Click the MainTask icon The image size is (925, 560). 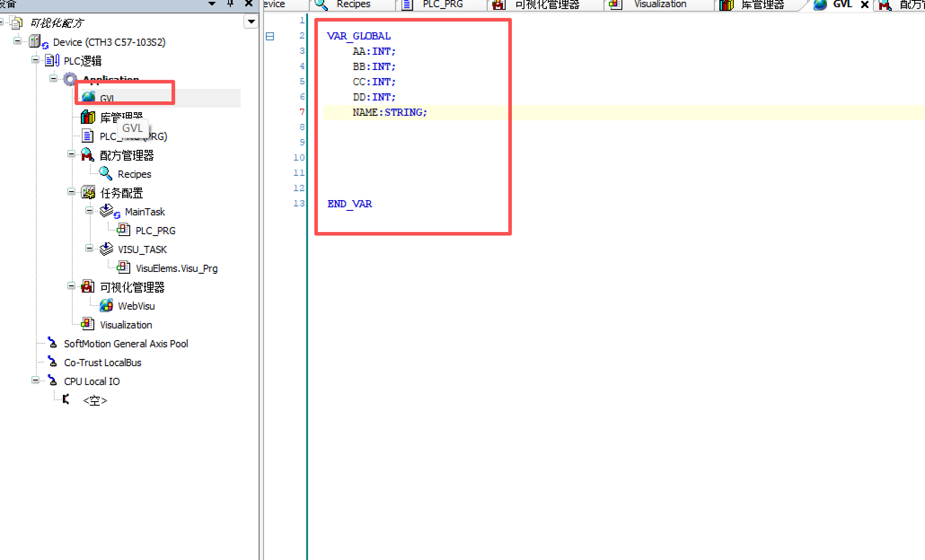(x=110, y=211)
